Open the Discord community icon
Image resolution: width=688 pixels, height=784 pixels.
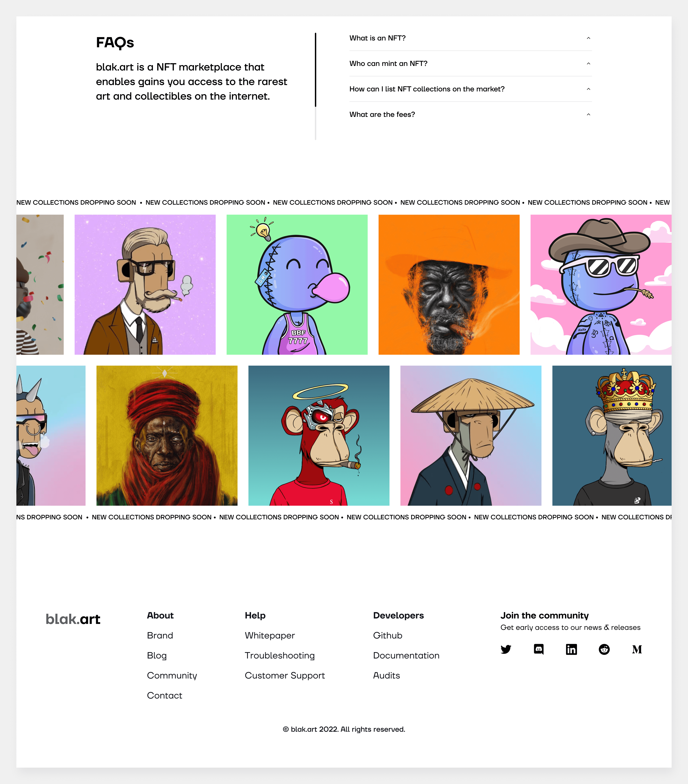point(539,649)
